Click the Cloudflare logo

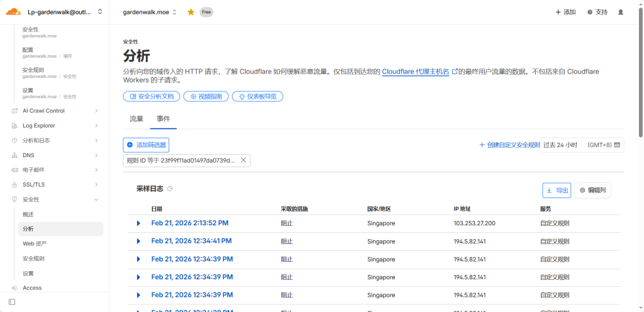pos(14,12)
